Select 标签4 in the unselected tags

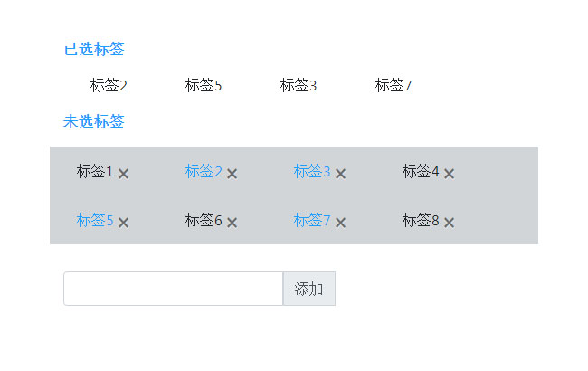point(421,172)
